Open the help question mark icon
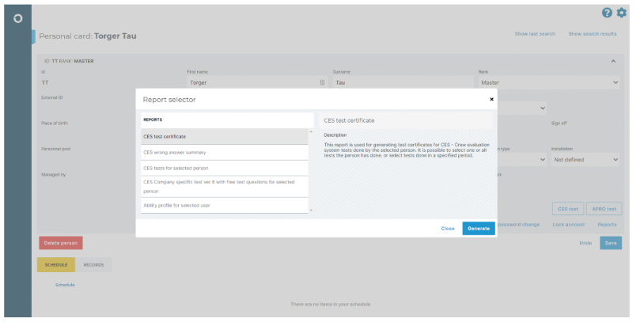Screen dimensions: 644x326 (x=607, y=13)
